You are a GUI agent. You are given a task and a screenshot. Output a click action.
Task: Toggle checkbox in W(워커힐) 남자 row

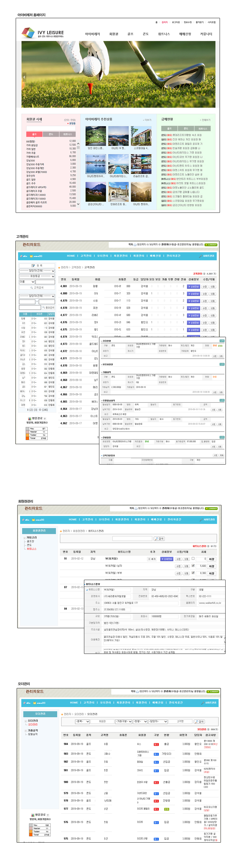193,566
